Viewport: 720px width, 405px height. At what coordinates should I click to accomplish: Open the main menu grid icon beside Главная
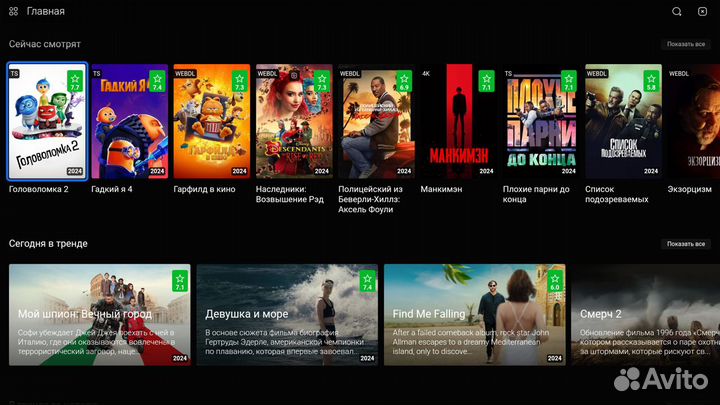click(x=13, y=11)
